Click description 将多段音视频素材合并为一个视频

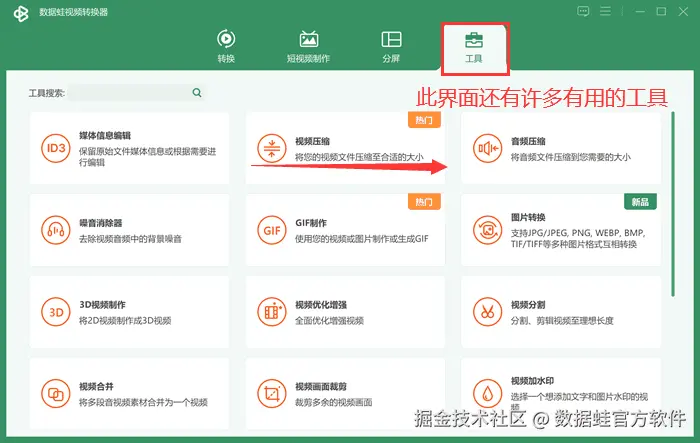pos(143,402)
